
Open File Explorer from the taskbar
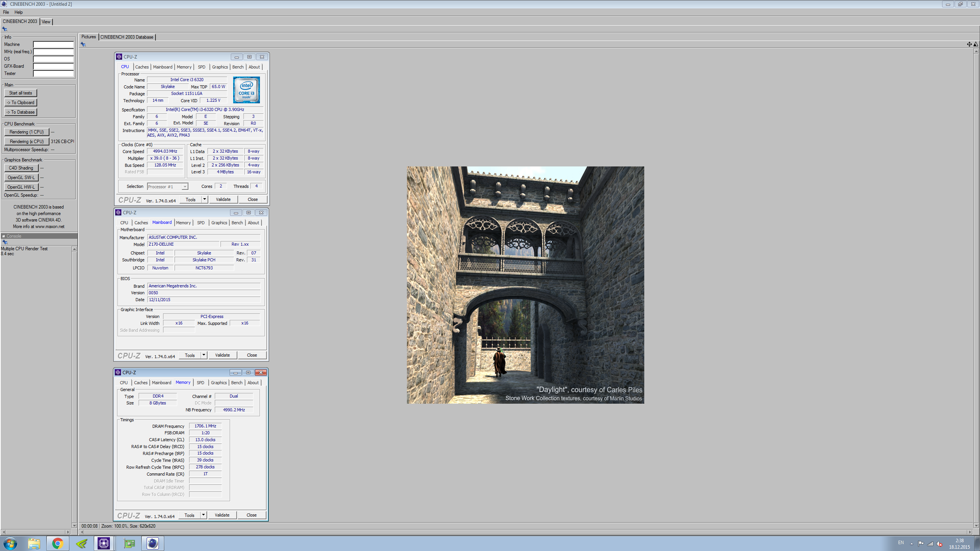click(x=34, y=543)
